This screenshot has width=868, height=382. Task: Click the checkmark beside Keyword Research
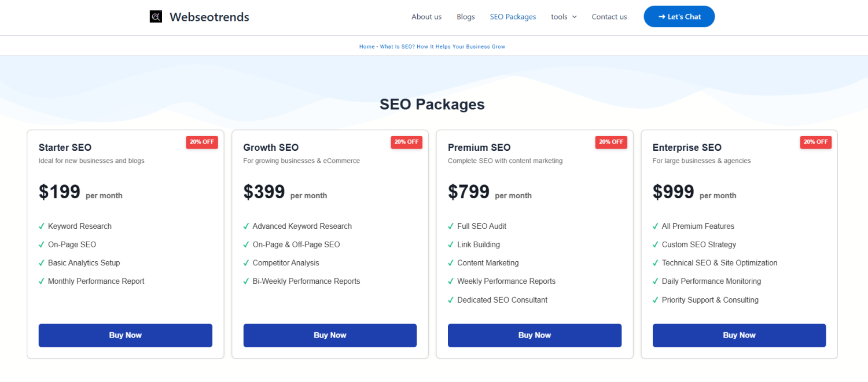[42, 227]
